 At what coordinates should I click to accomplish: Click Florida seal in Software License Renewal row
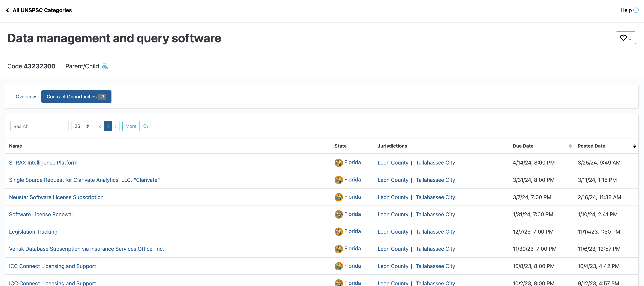tap(338, 214)
